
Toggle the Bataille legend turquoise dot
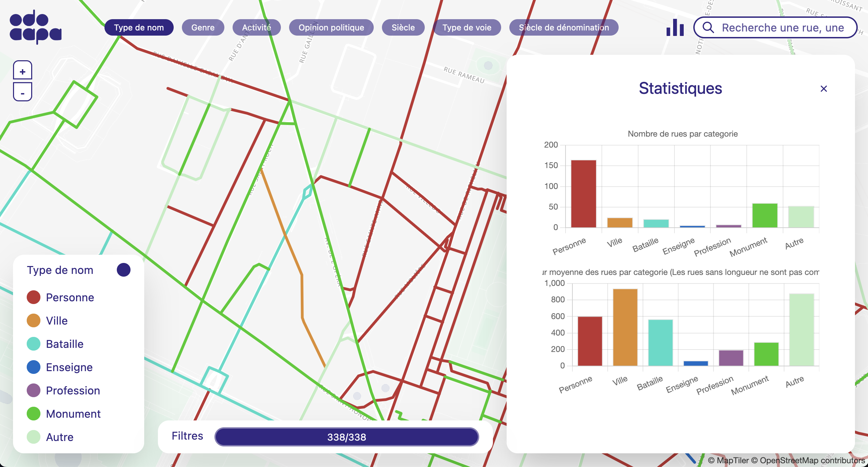pos(34,344)
